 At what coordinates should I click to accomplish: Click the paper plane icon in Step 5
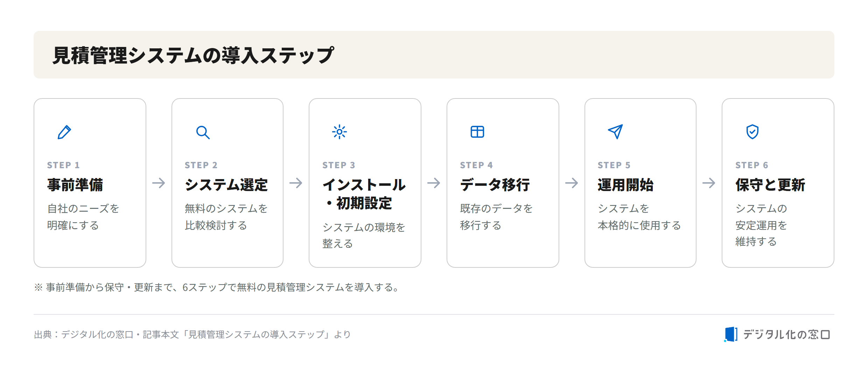(x=615, y=132)
